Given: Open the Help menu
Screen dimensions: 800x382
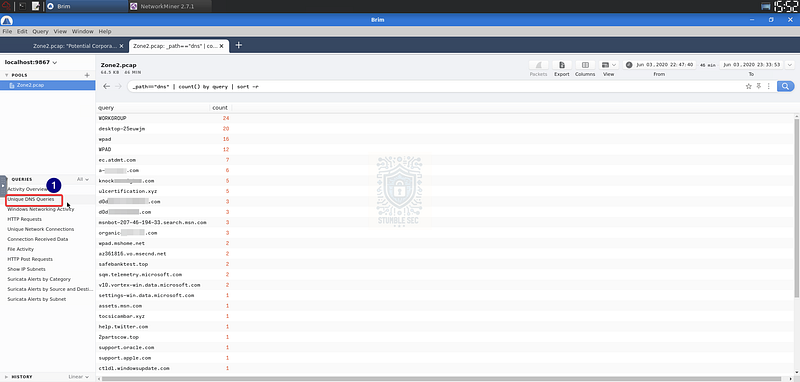Looking at the screenshot, I should (105, 31).
